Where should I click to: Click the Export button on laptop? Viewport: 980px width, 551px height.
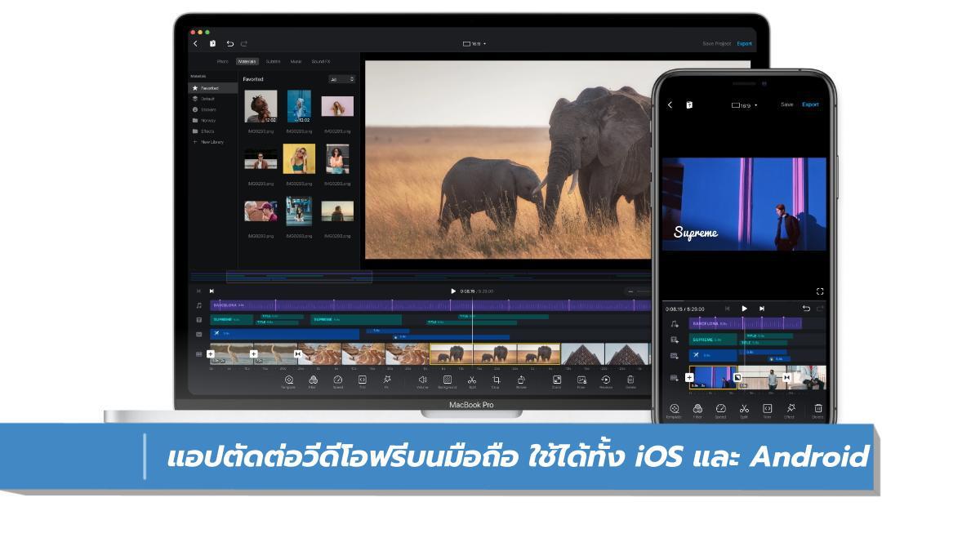(744, 43)
